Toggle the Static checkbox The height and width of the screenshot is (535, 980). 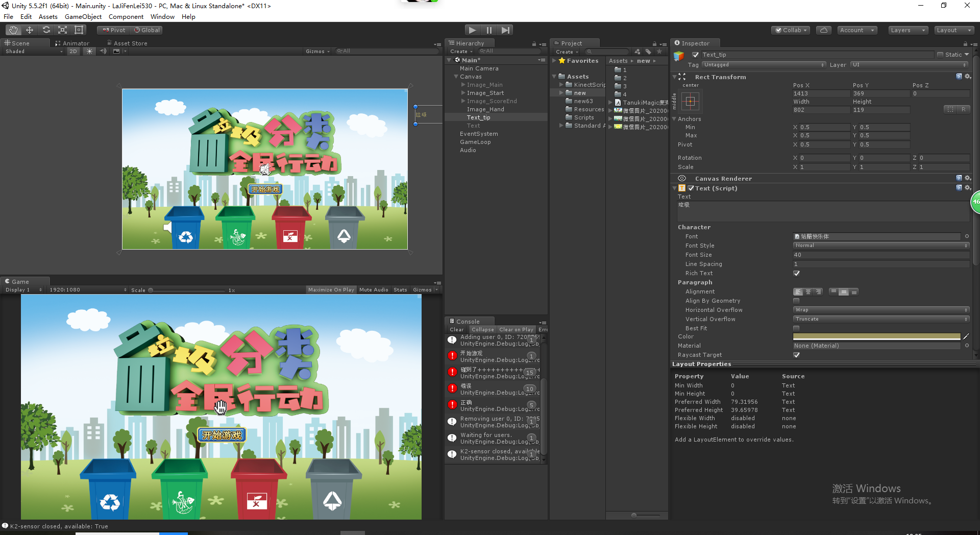point(940,55)
